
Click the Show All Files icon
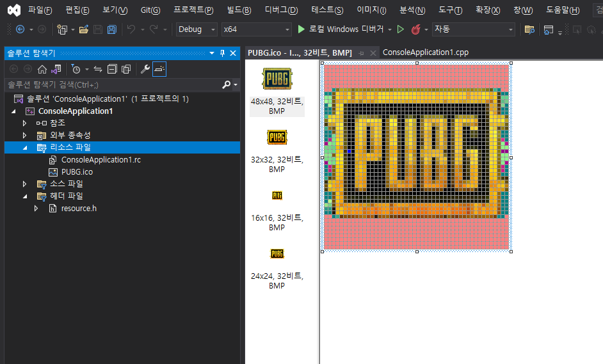pos(125,69)
